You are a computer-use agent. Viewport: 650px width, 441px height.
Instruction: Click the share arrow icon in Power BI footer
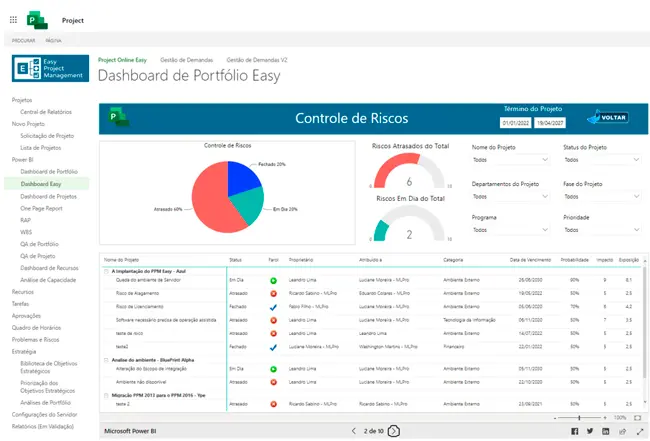click(622, 431)
